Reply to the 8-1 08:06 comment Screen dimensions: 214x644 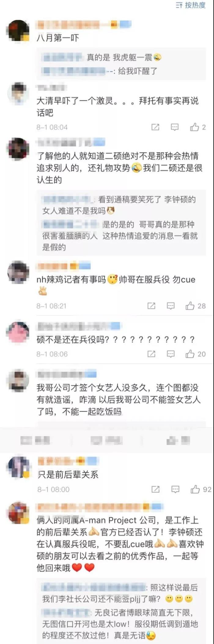pos(171,354)
